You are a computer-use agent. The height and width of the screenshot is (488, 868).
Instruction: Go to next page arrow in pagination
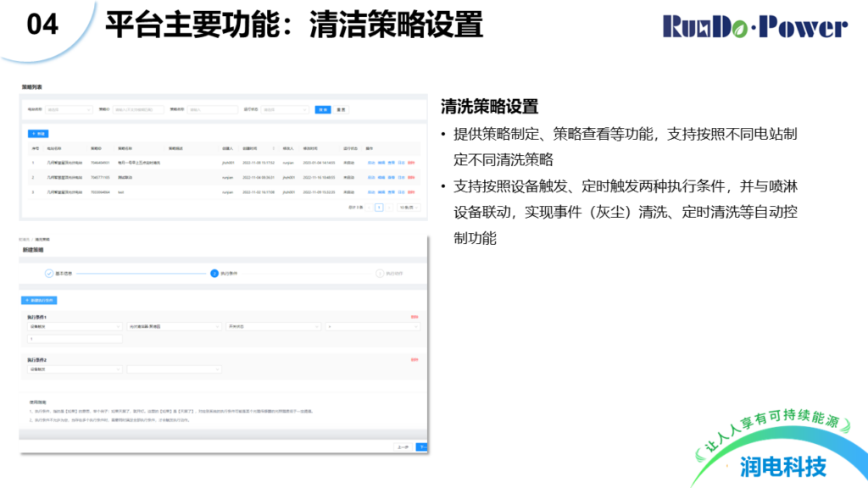388,208
